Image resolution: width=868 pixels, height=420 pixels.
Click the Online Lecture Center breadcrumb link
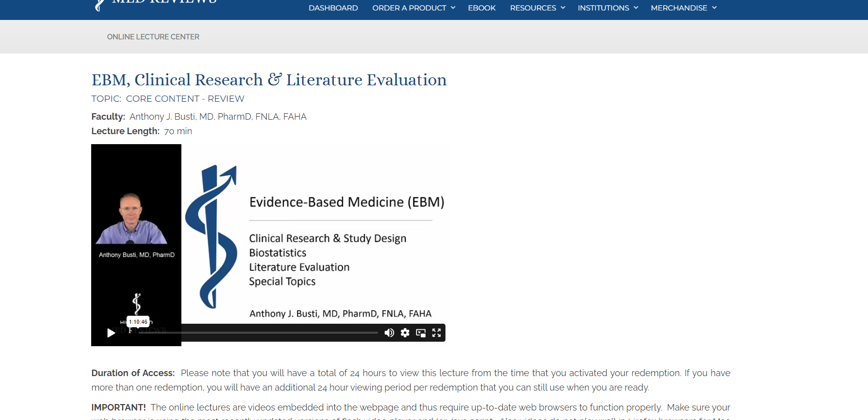pyautogui.click(x=153, y=37)
